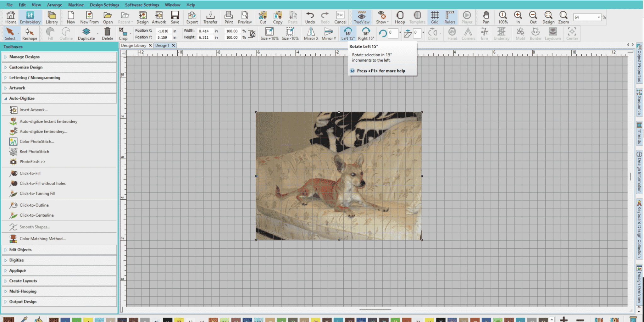Start Reef PhotoStitch

tap(34, 152)
